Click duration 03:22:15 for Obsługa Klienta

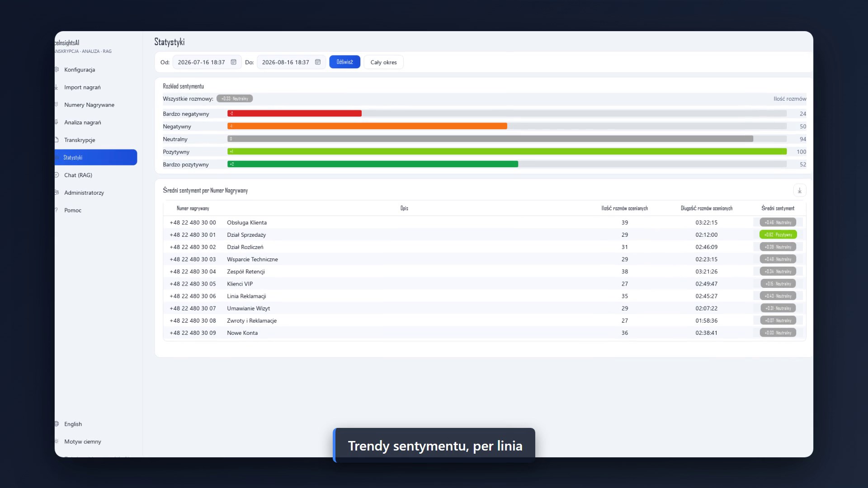point(706,222)
